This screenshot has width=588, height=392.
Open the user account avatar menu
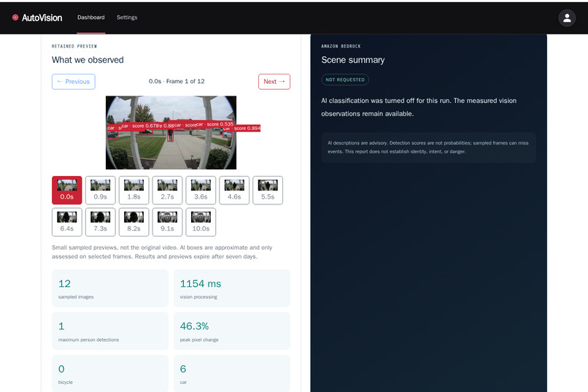pyautogui.click(x=567, y=18)
